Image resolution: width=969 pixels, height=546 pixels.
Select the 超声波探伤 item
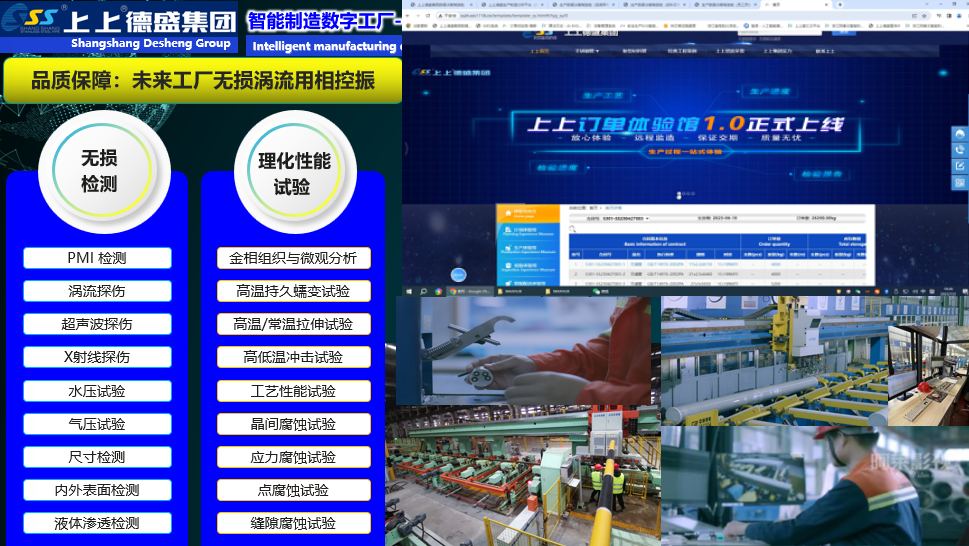(x=97, y=324)
